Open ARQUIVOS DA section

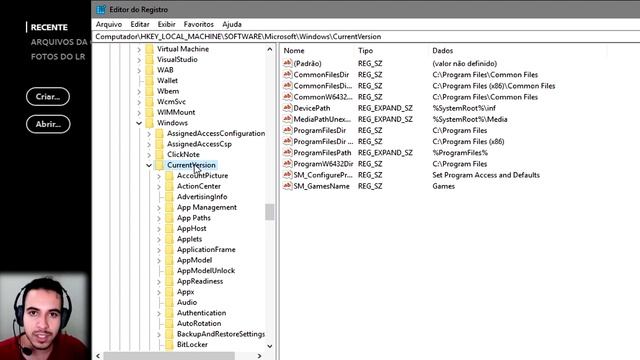click(59, 42)
